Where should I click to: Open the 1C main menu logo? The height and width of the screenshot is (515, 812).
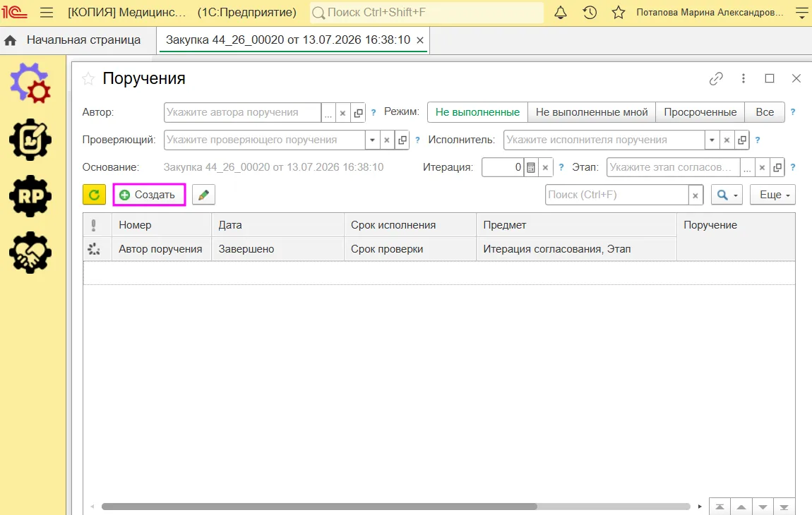pos(14,12)
